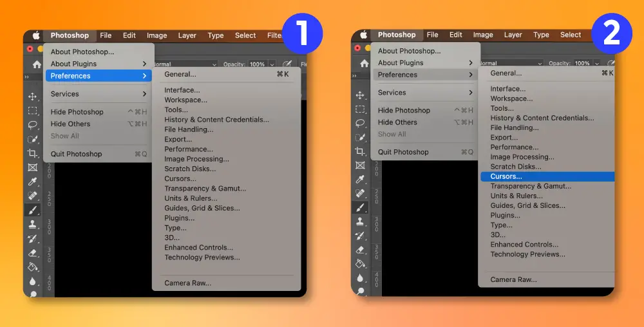Screen dimensions: 644x327
Task: Choose the Quick Selection tool in step 1 window
Action: 32,139
